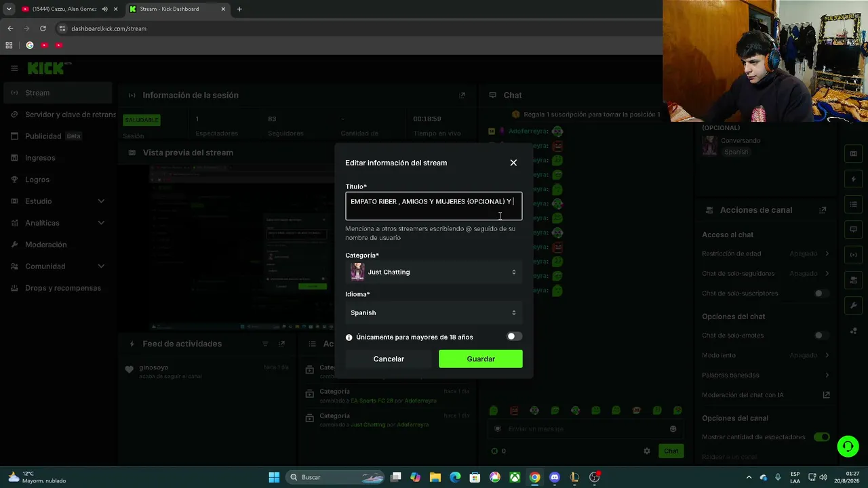
Task: Toggle Únicamente para mayores de 18 años
Action: pyautogui.click(x=514, y=337)
